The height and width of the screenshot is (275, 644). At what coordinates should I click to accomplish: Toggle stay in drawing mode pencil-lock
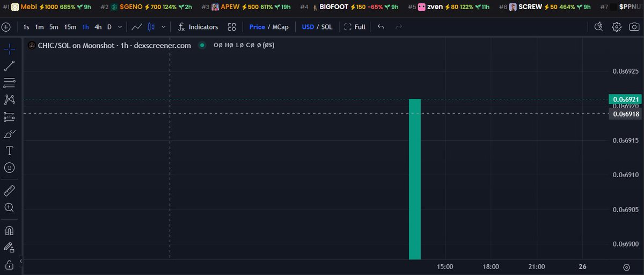pos(9,247)
